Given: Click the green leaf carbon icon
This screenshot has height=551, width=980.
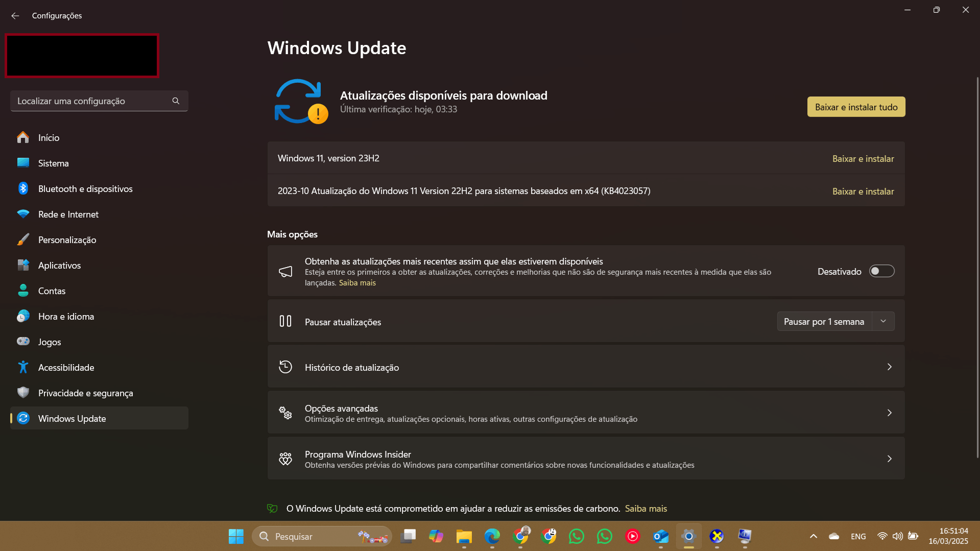Looking at the screenshot, I should coord(272,509).
